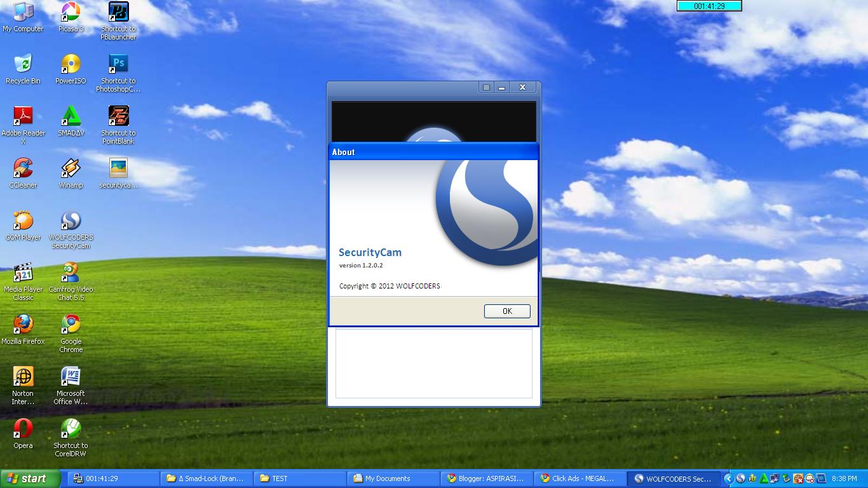
Task: Click the Safely Remove Hardware tray icon
Action: pos(787,478)
